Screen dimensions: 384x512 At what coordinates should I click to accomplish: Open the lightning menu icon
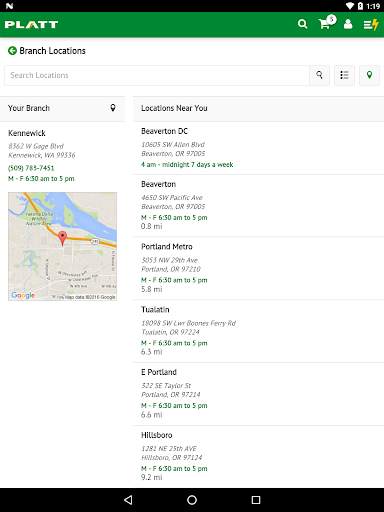pos(371,24)
